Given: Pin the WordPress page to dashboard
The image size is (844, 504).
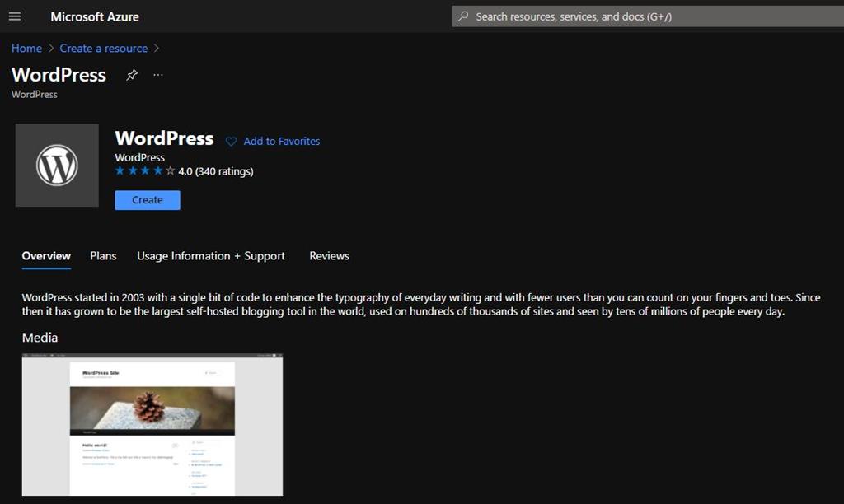Looking at the screenshot, I should click(131, 75).
